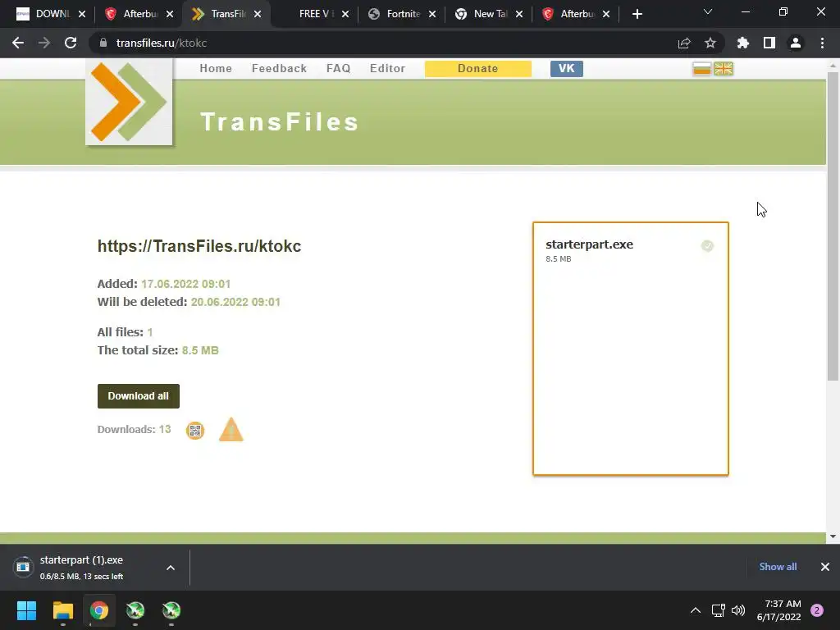Image resolution: width=840 pixels, height=630 pixels.
Task: Click the share page icon in address bar
Action: (x=684, y=43)
